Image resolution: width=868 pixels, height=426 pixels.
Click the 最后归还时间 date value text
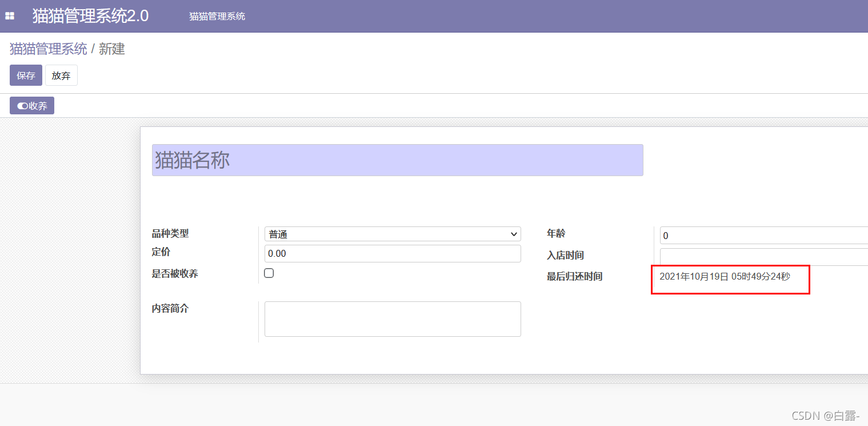[x=725, y=277]
